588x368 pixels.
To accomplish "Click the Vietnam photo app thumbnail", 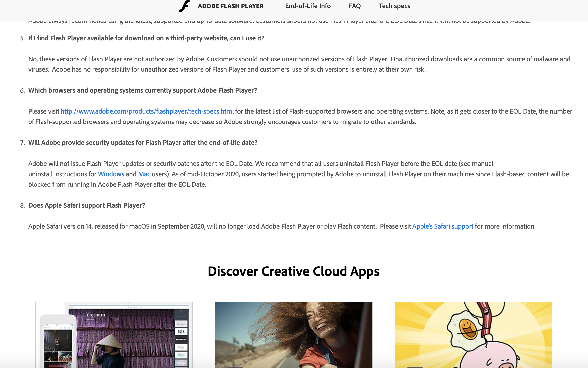I will click(114, 335).
